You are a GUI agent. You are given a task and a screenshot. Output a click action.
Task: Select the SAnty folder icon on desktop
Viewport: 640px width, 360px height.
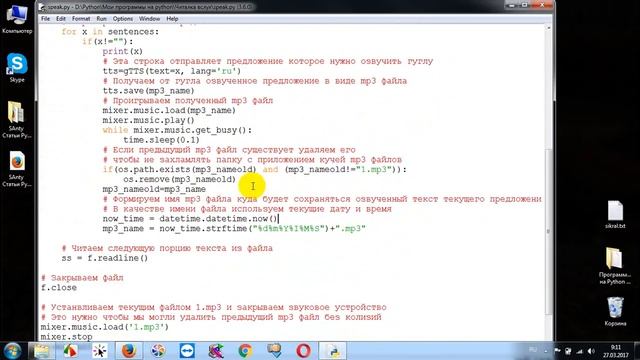[x=16, y=119]
